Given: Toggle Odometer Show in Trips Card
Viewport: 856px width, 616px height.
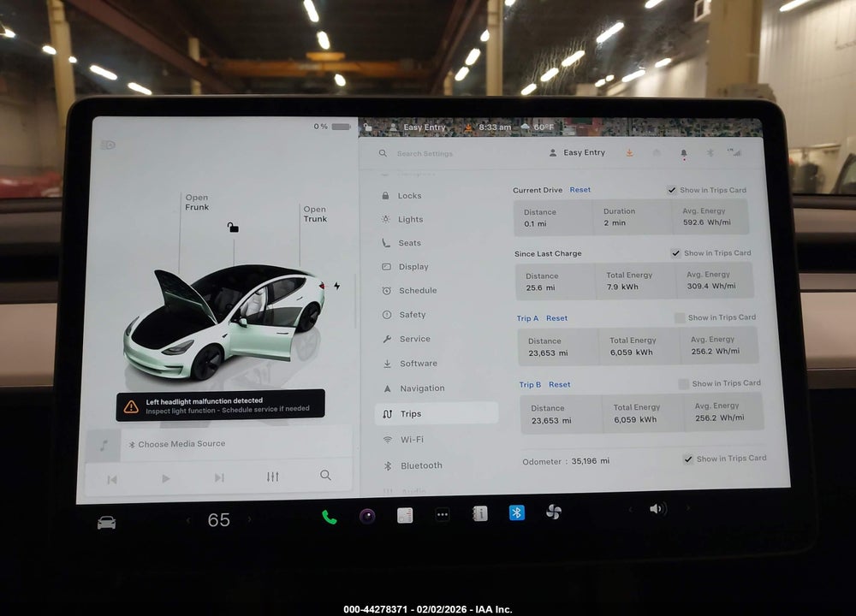Looking at the screenshot, I should tap(688, 459).
